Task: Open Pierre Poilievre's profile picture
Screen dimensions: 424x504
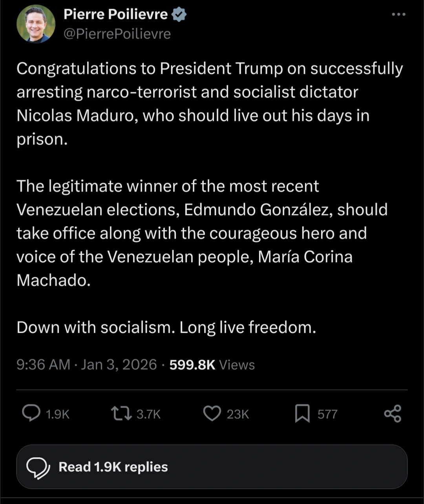Action: tap(36, 24)
